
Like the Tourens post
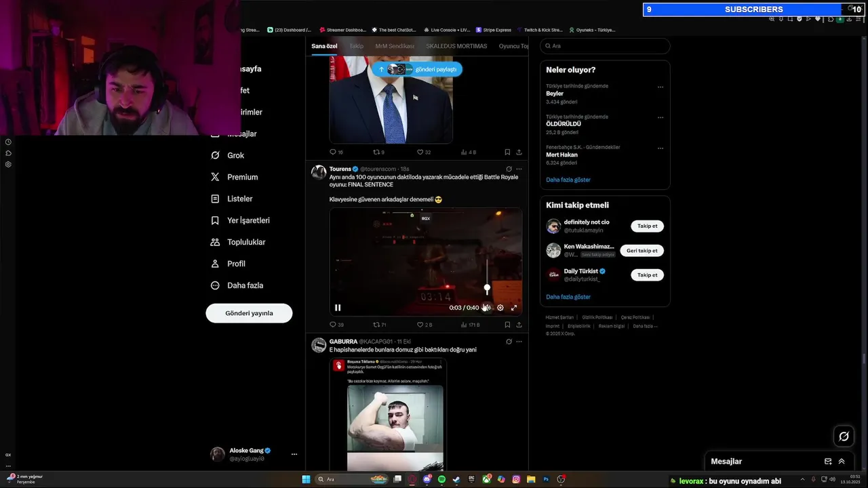coord(424,325)
